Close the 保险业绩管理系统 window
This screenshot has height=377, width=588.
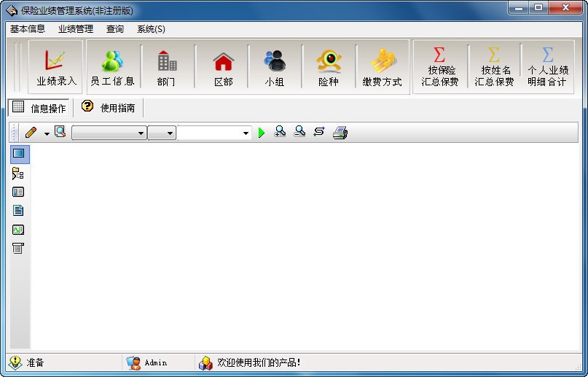click(x=565, y=7)
